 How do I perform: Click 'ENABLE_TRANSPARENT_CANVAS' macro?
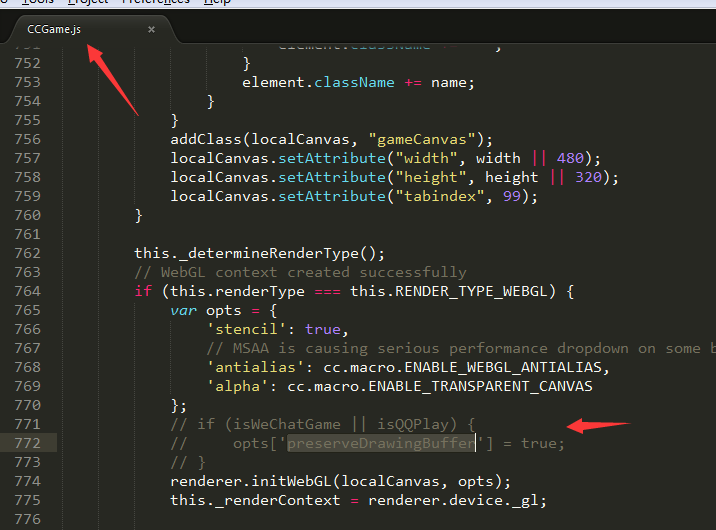coord(480,386)
